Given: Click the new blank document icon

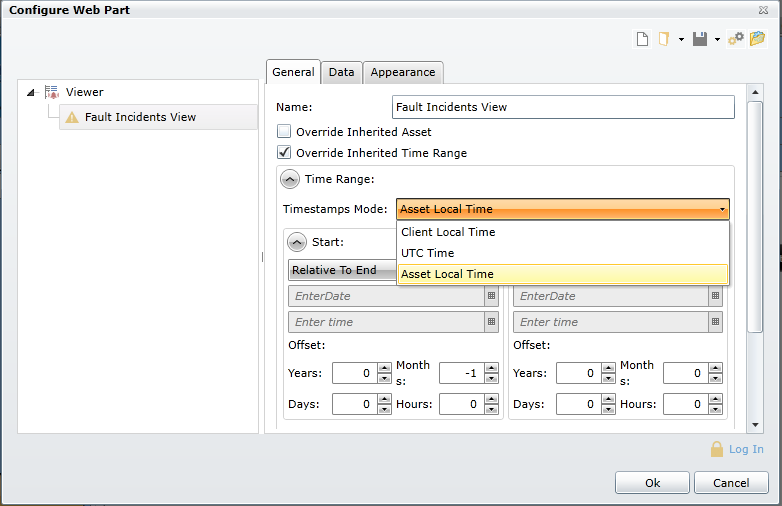Looking at the screenshot, I should point(643,39).
